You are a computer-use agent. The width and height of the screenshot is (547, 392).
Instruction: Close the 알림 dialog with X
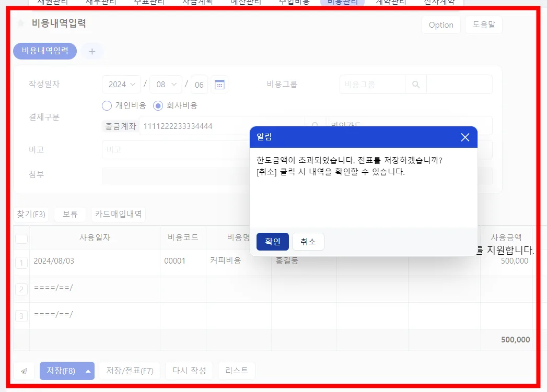pyautogui.click(x=464, y=137)
